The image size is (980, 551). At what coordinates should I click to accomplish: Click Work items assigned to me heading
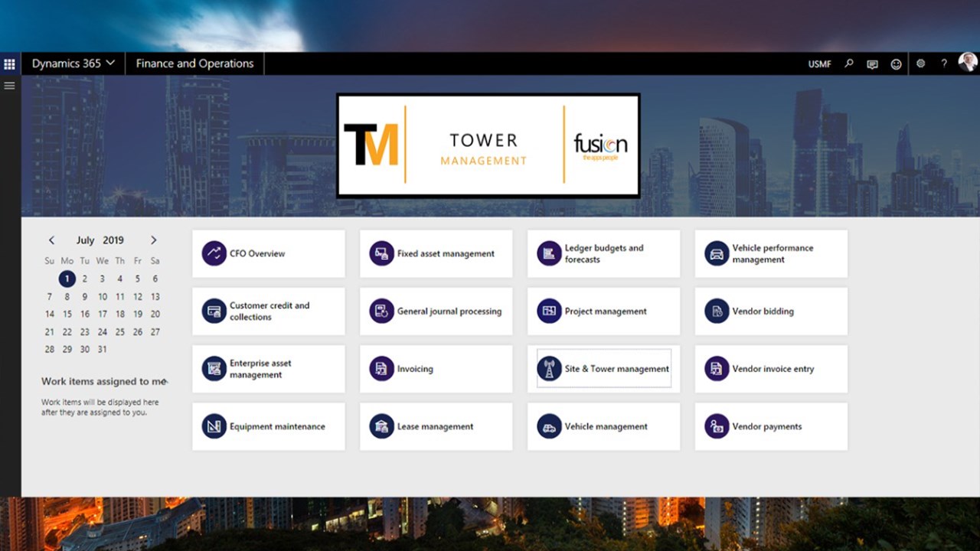click(104, 381)
